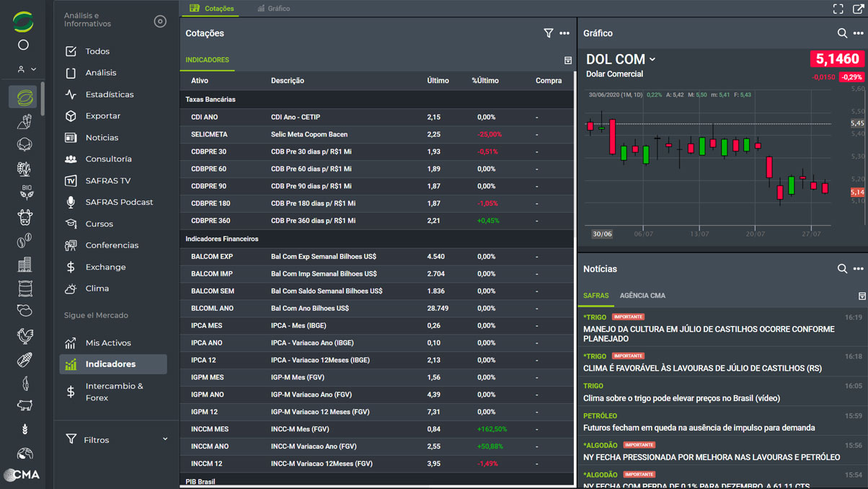868x489 pixels.
Task: Select the coffee beans commodity icon
Action: point(25,241)
